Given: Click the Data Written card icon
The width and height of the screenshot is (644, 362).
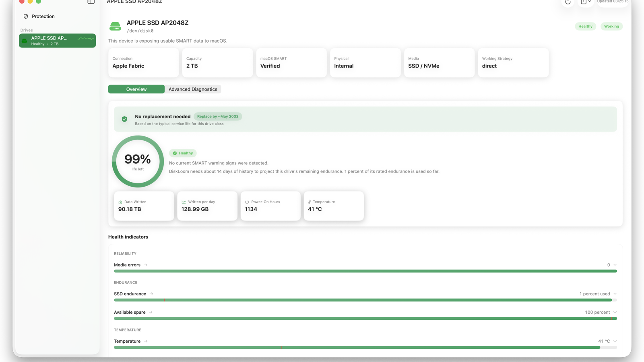Looking at the screenshot, I should tap(120, 202).
